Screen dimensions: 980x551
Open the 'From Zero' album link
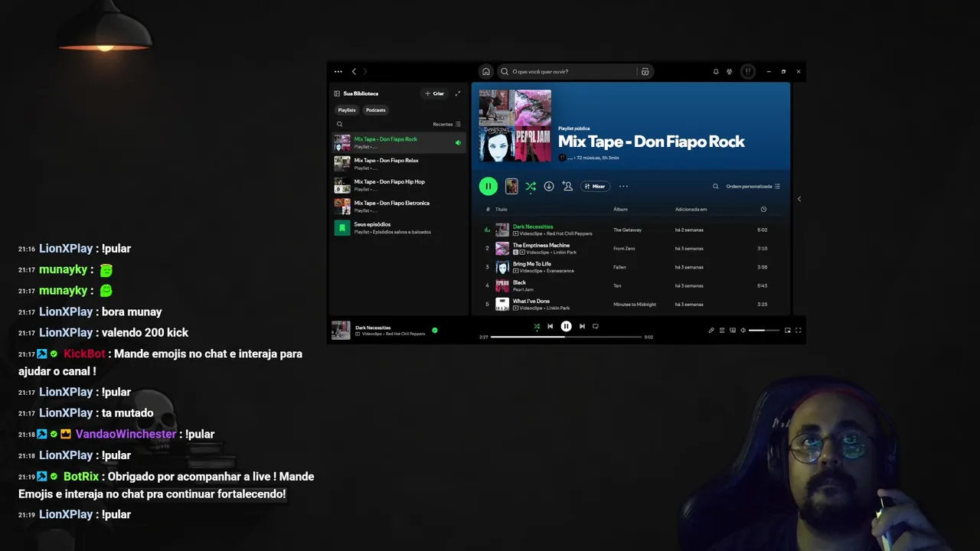(624, 249)
